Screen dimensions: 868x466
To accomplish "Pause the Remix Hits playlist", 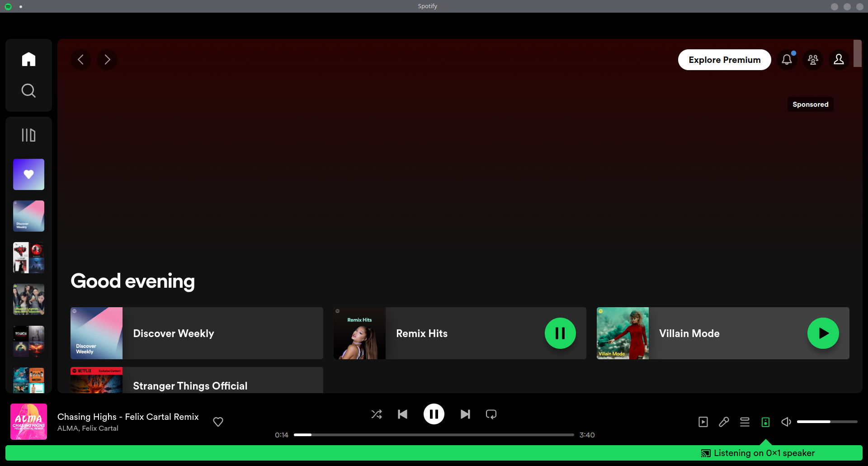I will [x=560, y=333].
